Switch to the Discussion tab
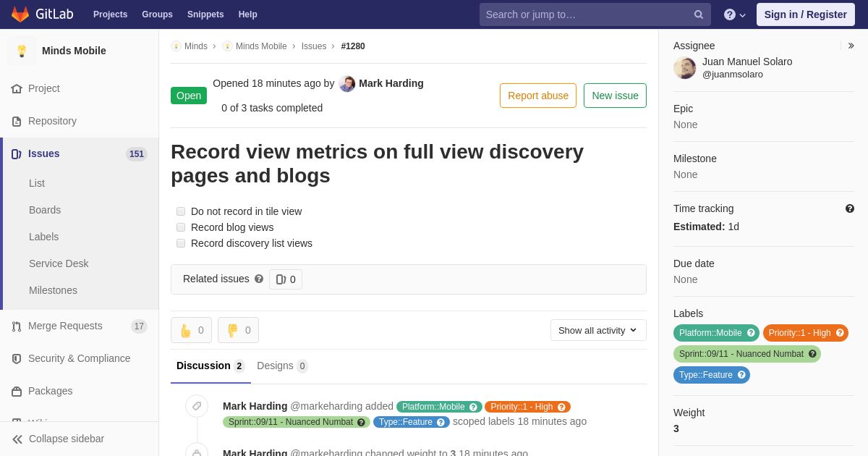Image resolution: width=868 pixels, height=456 pixels. (x=210, y=366)
